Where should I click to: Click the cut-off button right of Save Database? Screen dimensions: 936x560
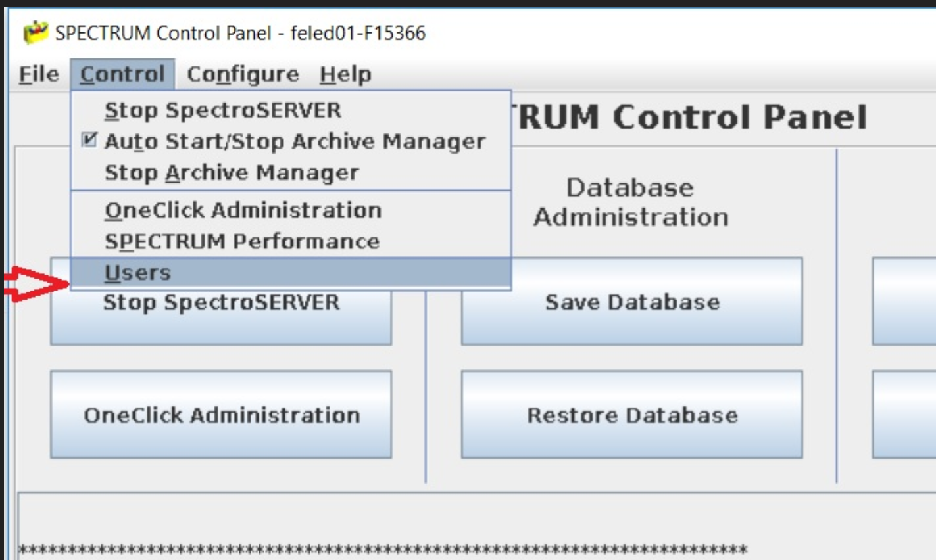point(904,302)
